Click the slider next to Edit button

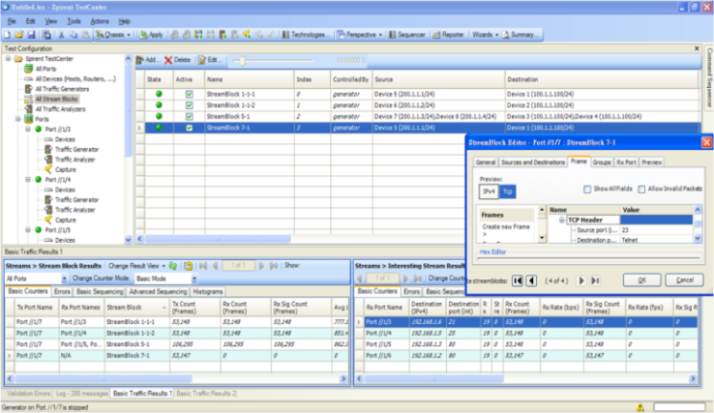(238, 61)
